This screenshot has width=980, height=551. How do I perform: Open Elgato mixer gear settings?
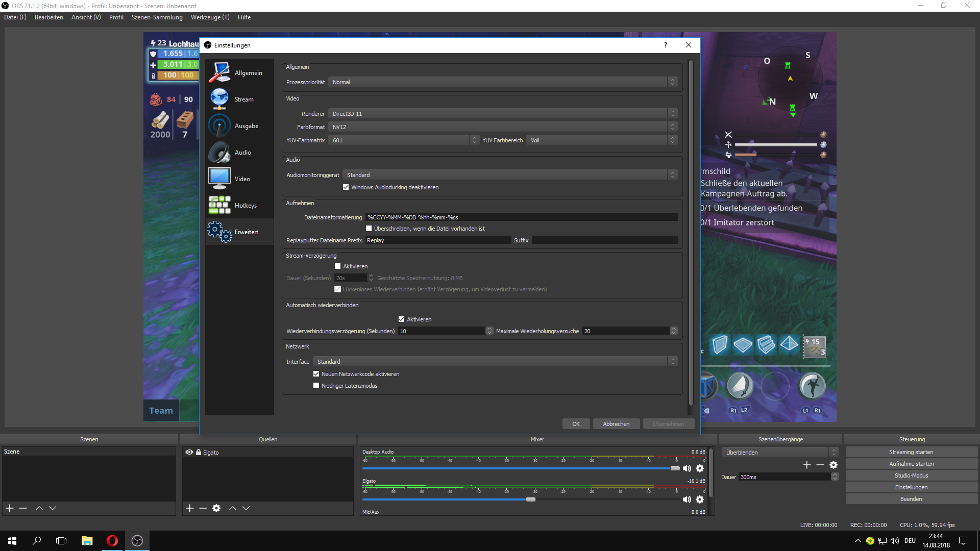pos(700,499)
